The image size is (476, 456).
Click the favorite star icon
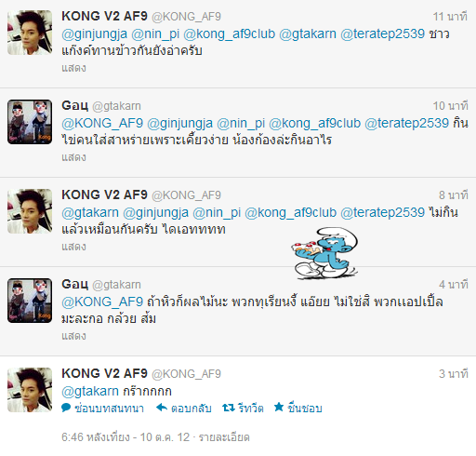pyautogui.click(x=279, y=407)
